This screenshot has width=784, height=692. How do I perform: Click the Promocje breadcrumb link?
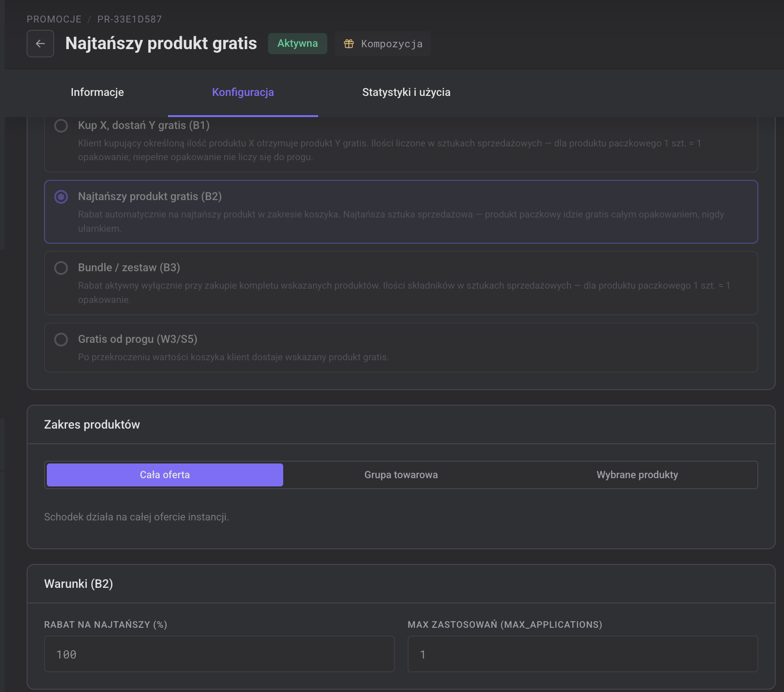tap(54, 19)
